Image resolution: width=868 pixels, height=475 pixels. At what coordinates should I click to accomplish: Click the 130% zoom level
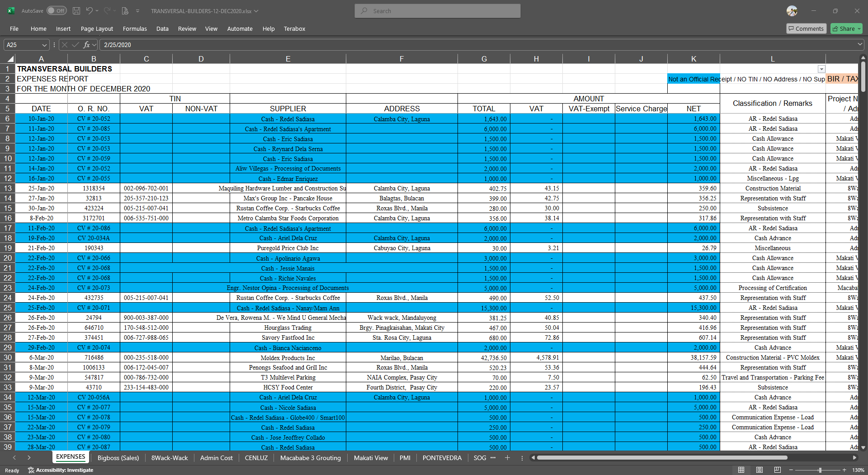coord(858,470)
